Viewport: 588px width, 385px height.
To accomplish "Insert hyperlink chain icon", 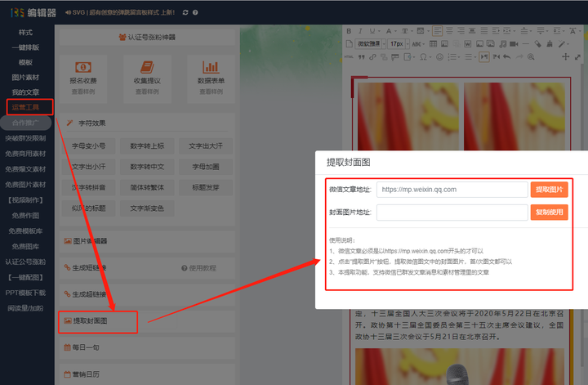I will [x=372, y=57].
